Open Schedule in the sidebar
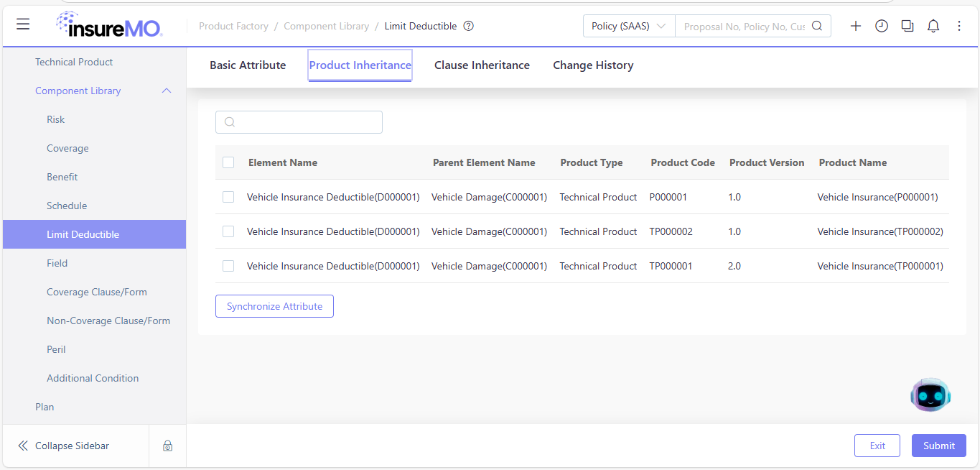Viewport: 980px width, 470px height. coord(67,206)
